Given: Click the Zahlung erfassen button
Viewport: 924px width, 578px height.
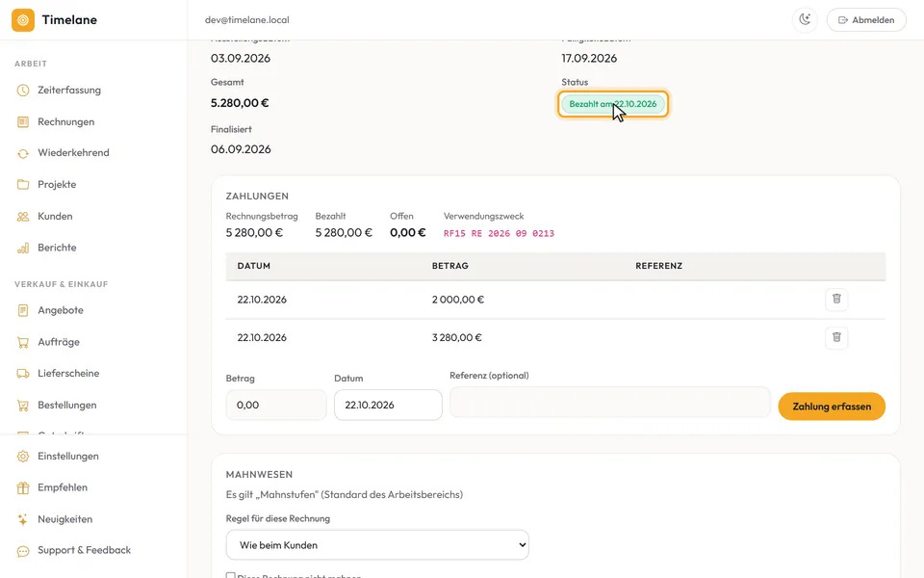Looking at the screenshot, I should (832, 407).
